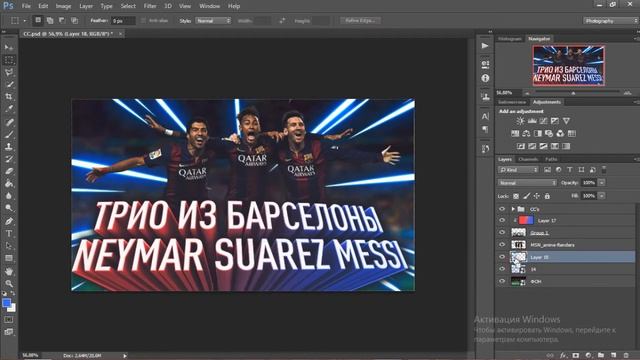Screen dimensions: 640x360
Task: Open the Image menu
Action: coord(63,6)
